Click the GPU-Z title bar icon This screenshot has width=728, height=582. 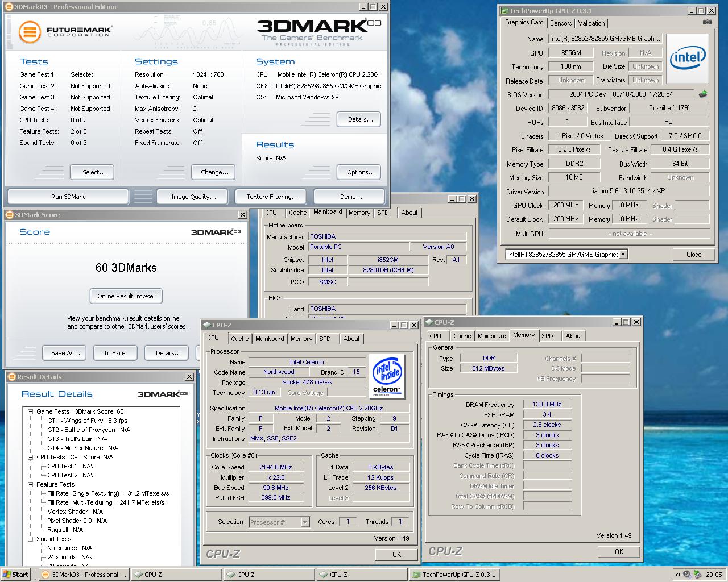tap(504, 10)
